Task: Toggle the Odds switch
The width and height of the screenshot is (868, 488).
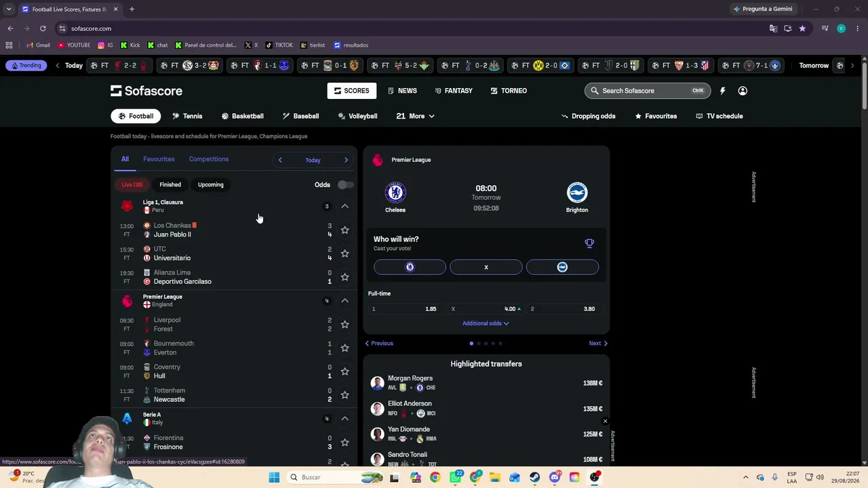Action: click(x=344, y=185)
